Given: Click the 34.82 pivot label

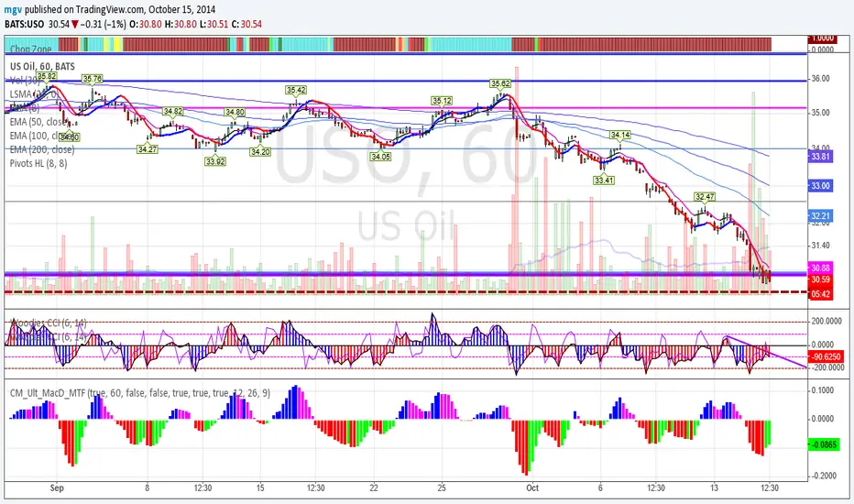Looking at the screenshot, I should pyautogui.click(x=172, y=111).
